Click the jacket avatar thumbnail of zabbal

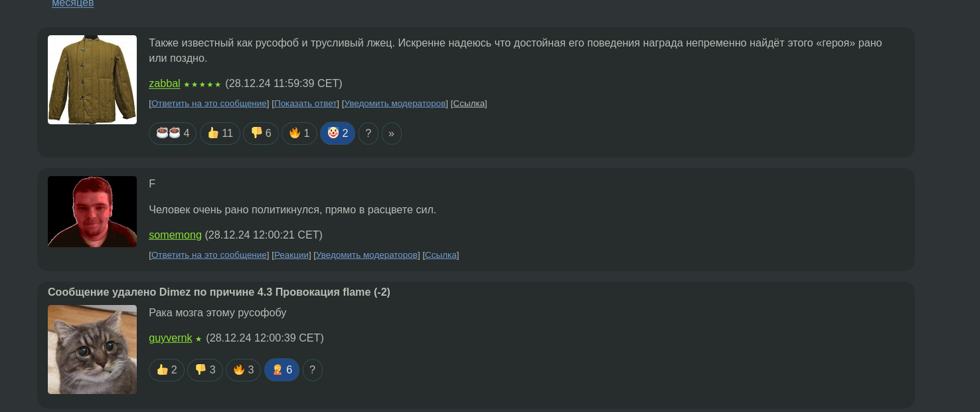[x=92, y=80]
